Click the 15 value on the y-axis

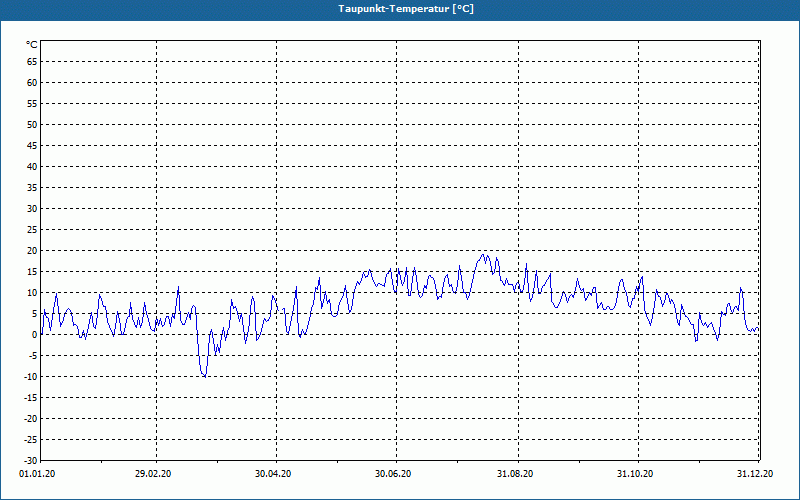tap(32, 271)
